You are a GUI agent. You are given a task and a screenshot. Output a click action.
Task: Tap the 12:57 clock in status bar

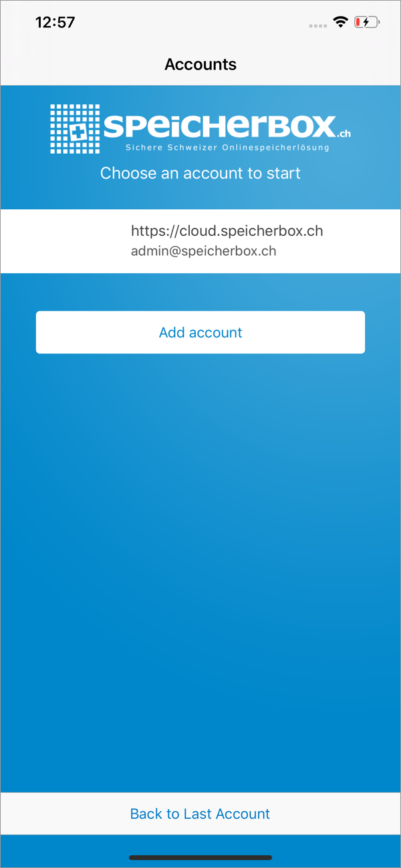coord(55,22)
